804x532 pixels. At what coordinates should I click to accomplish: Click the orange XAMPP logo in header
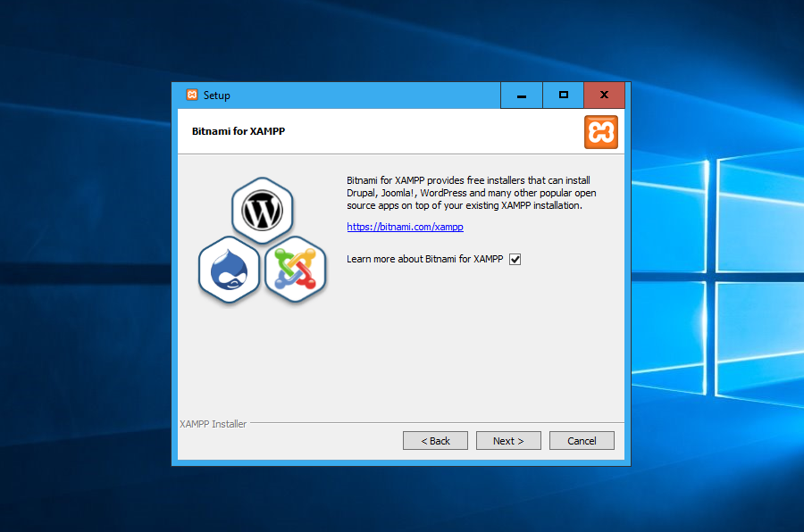(x=601, y=132)
